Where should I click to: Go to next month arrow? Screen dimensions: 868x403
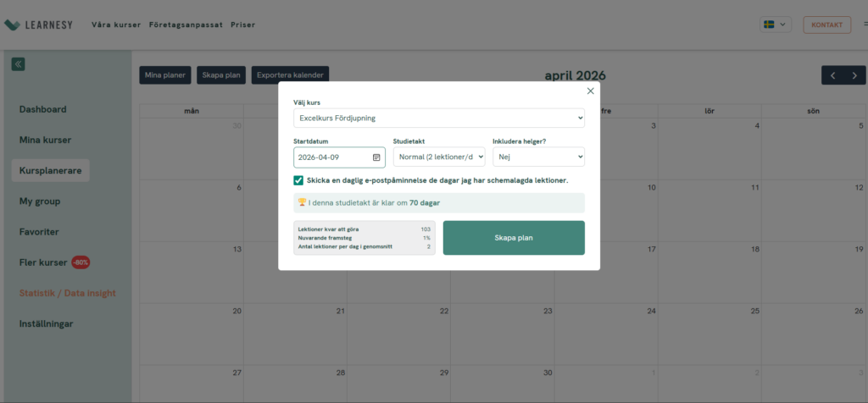854,75
